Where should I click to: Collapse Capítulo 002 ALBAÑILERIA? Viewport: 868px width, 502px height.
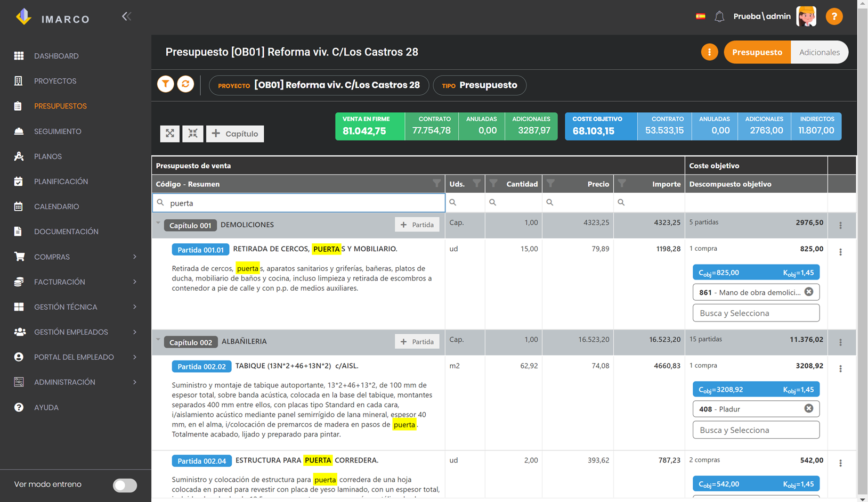[158, 339]
